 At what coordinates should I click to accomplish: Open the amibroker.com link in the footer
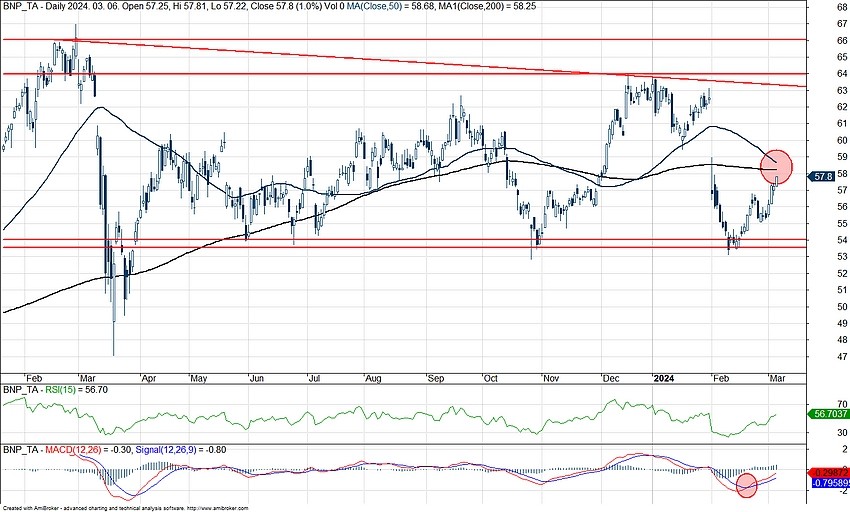[x=216, y=509]
